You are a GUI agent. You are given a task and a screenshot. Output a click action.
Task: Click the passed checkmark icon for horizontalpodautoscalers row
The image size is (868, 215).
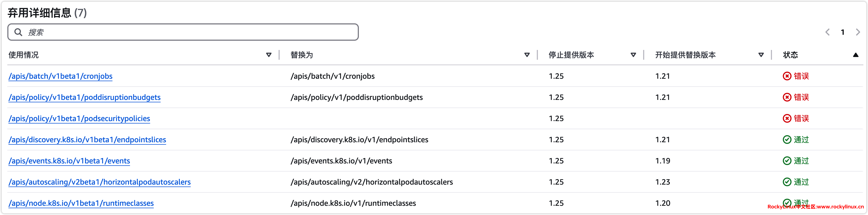pyautogui.click(x=787, y=182)
